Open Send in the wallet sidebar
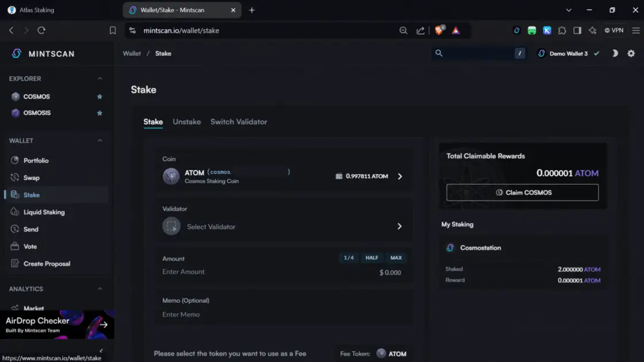The width and height of the screenshot is (644, 362). [30, 229]
